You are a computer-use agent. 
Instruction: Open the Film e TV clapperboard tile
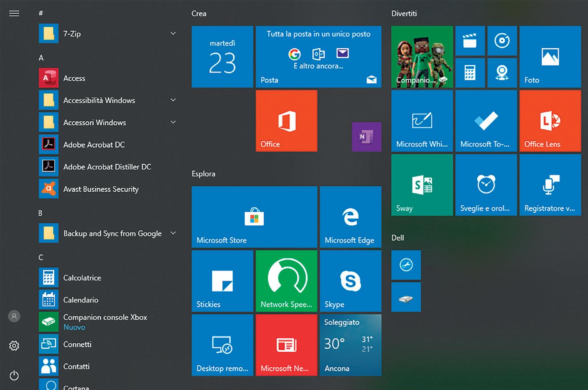470,41
